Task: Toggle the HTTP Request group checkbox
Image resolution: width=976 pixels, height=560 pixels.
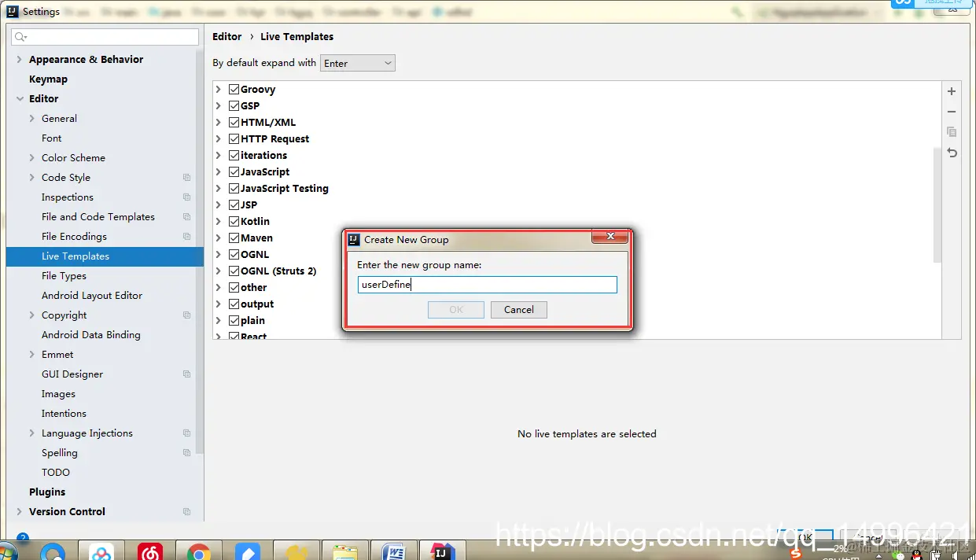Action: pyautogui.click(x=234, y=139)
